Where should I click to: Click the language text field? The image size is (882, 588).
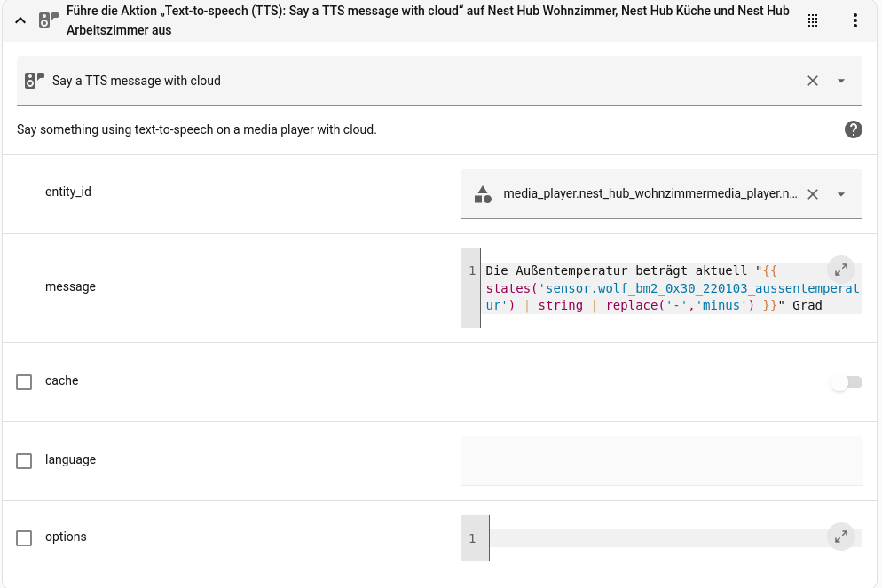[662, 461]
